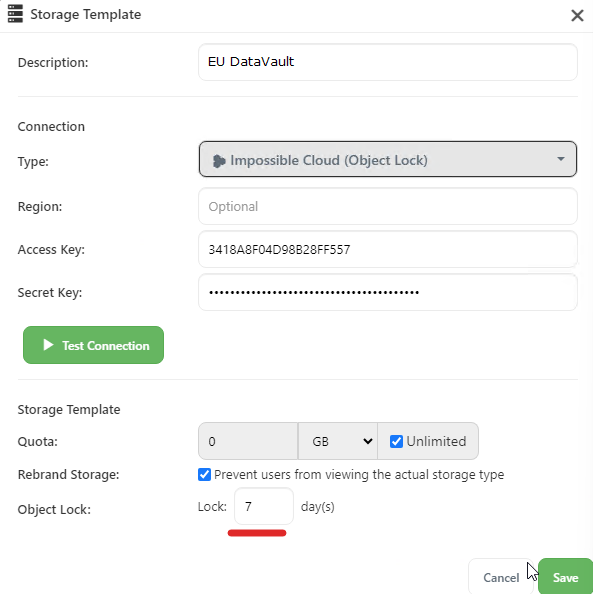Focus the Description field containing EU DataVault
The image size is (593, 594).
(x=388, y=62)
